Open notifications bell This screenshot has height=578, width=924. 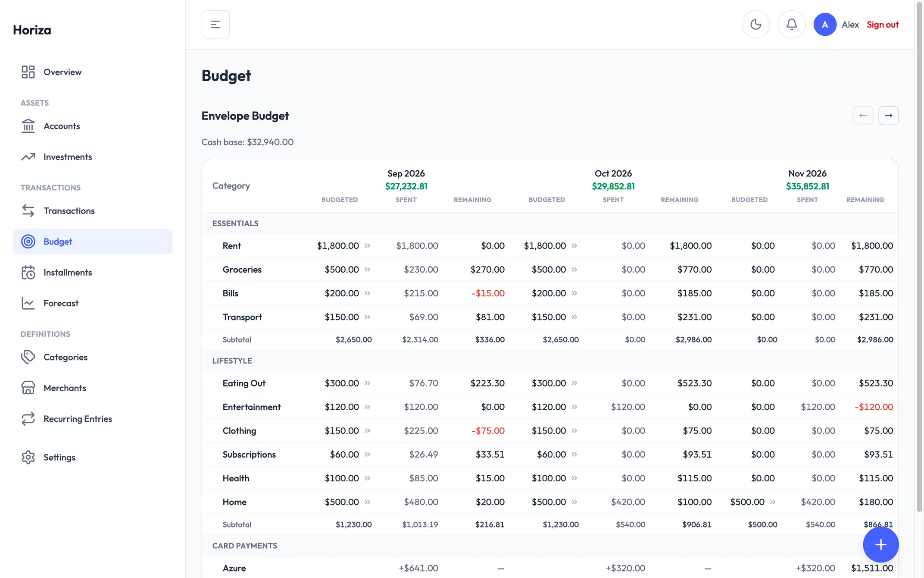coord(792,25)
